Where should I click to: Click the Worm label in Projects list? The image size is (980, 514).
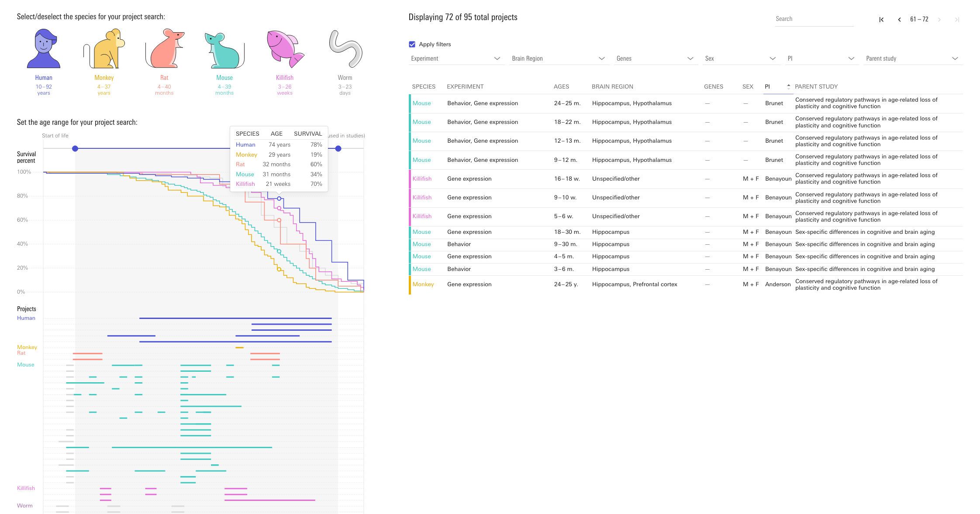point(24,506)
